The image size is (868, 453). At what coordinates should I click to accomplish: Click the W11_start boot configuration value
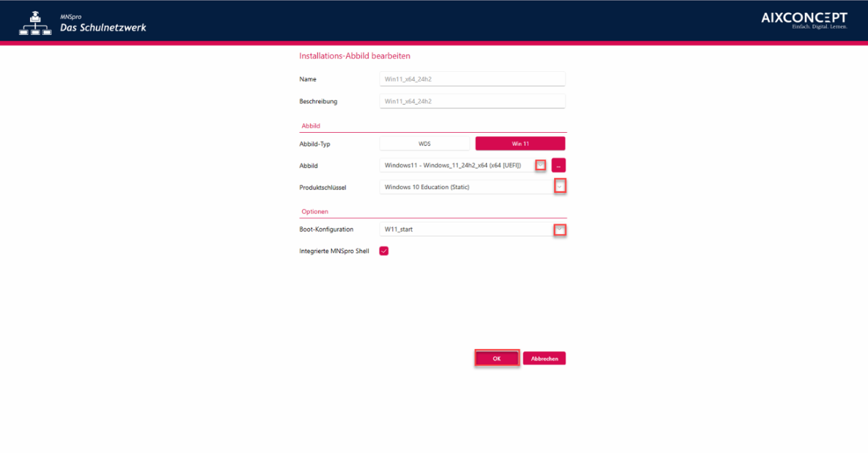[399, 229]
